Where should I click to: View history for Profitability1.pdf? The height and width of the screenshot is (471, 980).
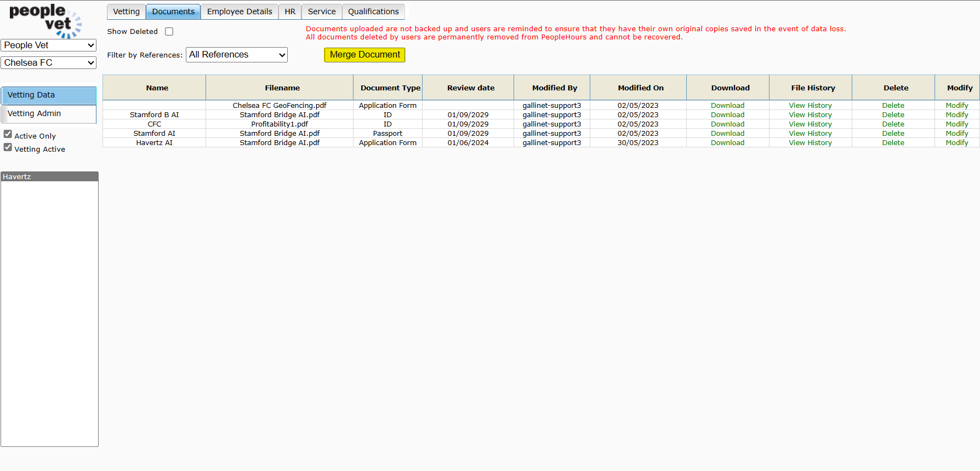tap(810, 124)
